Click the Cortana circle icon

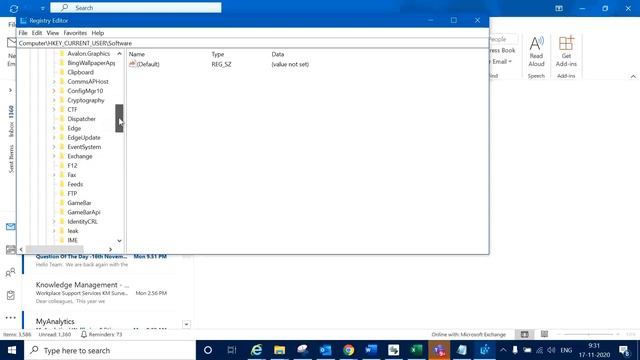(208, 350)
